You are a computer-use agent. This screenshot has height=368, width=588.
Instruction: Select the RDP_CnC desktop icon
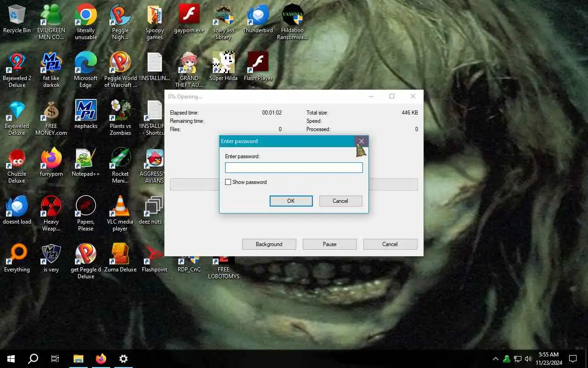[x=189, y=264]
